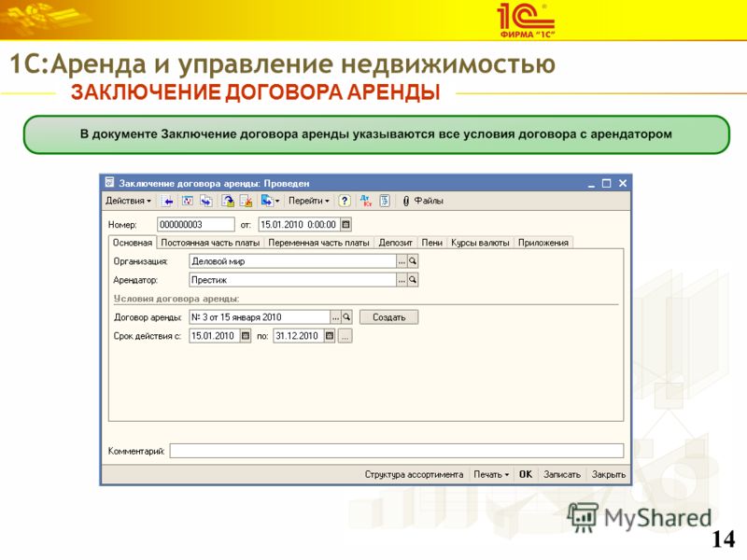
Task: Open the Депозит tab
Action: (395, 243)
